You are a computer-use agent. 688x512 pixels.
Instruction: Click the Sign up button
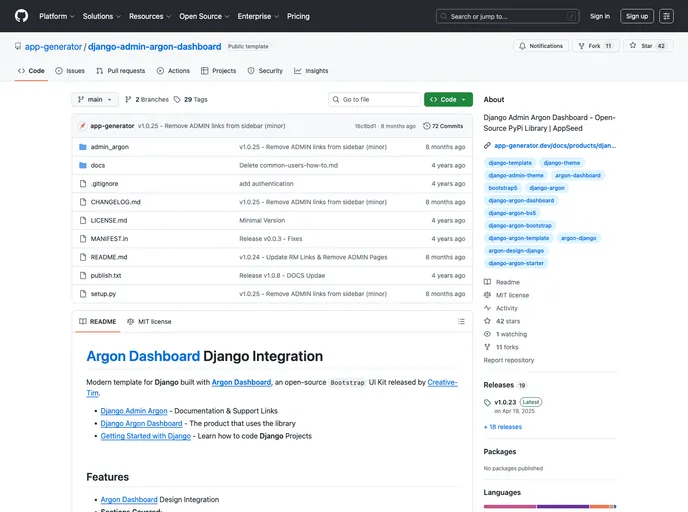[x=637, y=16]
